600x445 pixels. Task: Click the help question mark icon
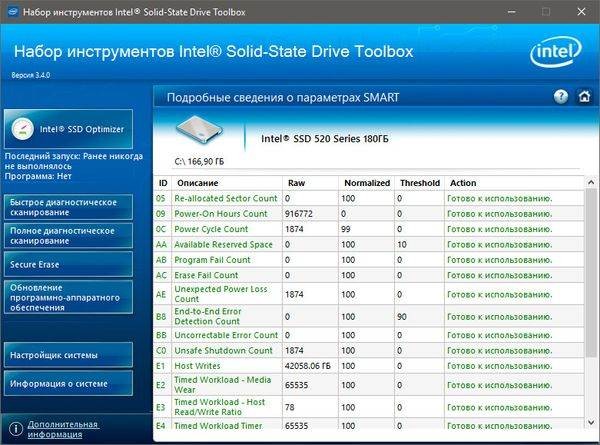click(560, 97)
